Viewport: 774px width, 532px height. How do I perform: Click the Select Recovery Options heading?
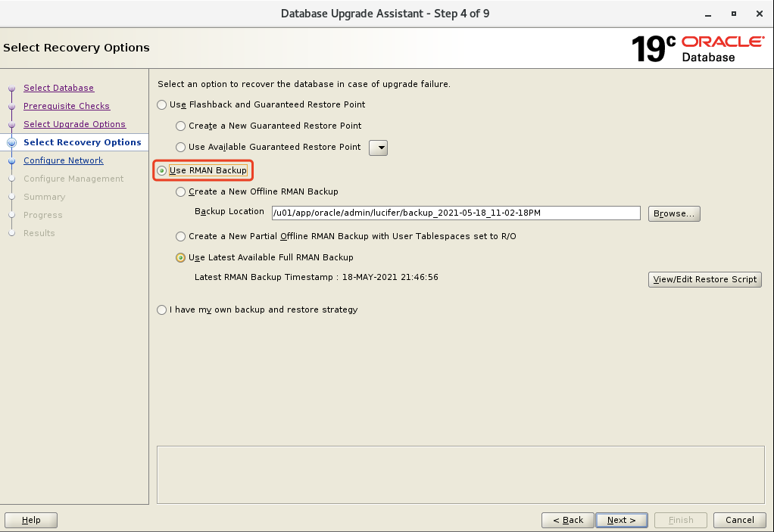76,48
